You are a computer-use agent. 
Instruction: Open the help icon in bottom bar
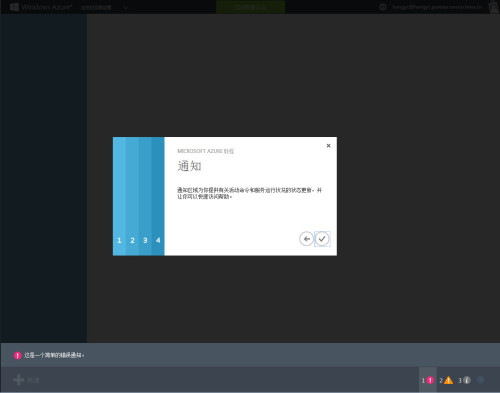(480, 380)
